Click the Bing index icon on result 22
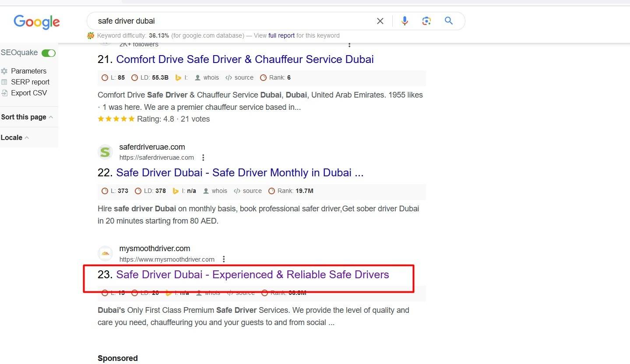 tap(176, 191)
